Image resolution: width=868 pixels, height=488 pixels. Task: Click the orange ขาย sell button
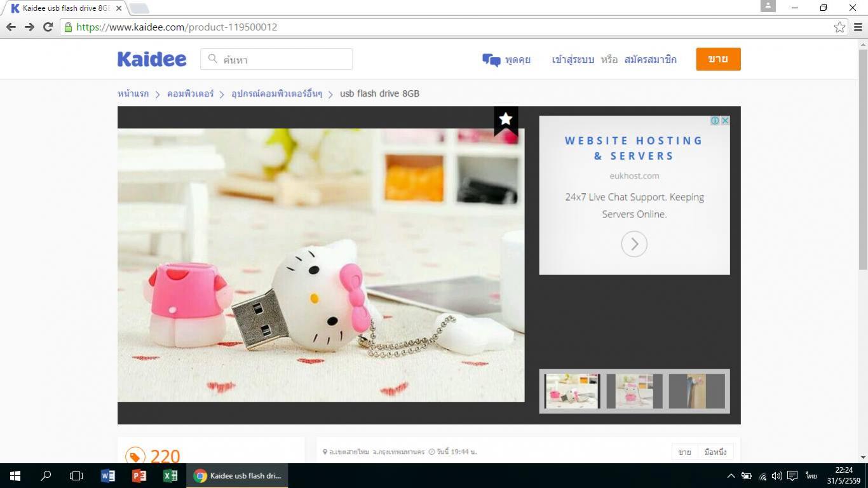[x=718, y=59]
